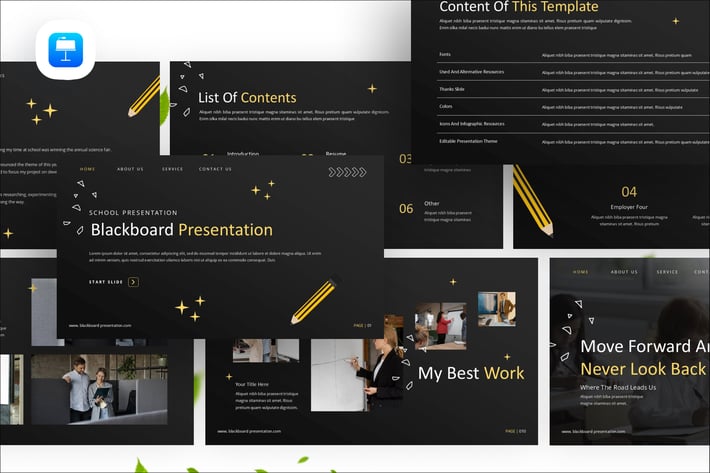Viewport: 710px width, 473px height.
Task: Select SERVICE on the Blackboard Presentation slide
Action: click(173, 169)
